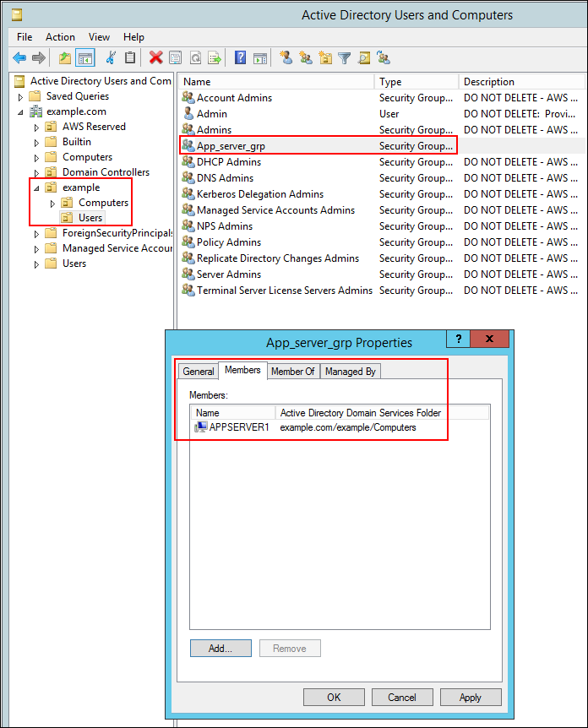588x728 pixels.
Task: Select the Kerberos Delegation Admins row
Action: [381, 193]
